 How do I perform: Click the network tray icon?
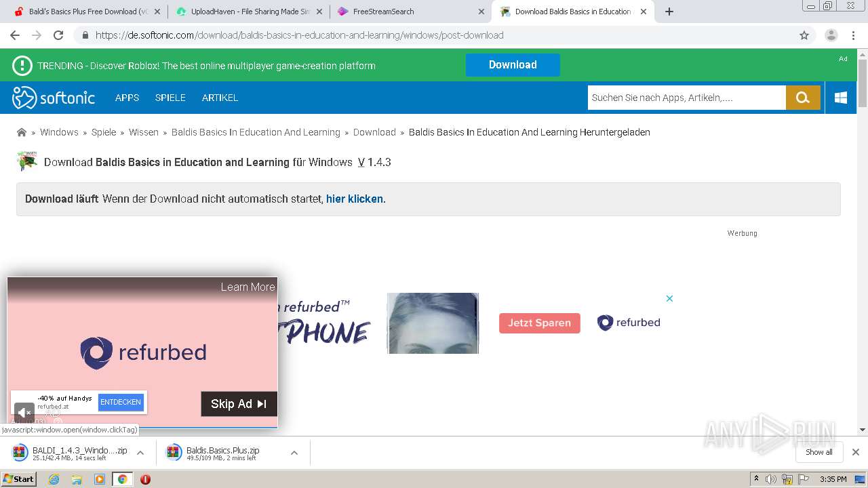[x=787, y=479]
